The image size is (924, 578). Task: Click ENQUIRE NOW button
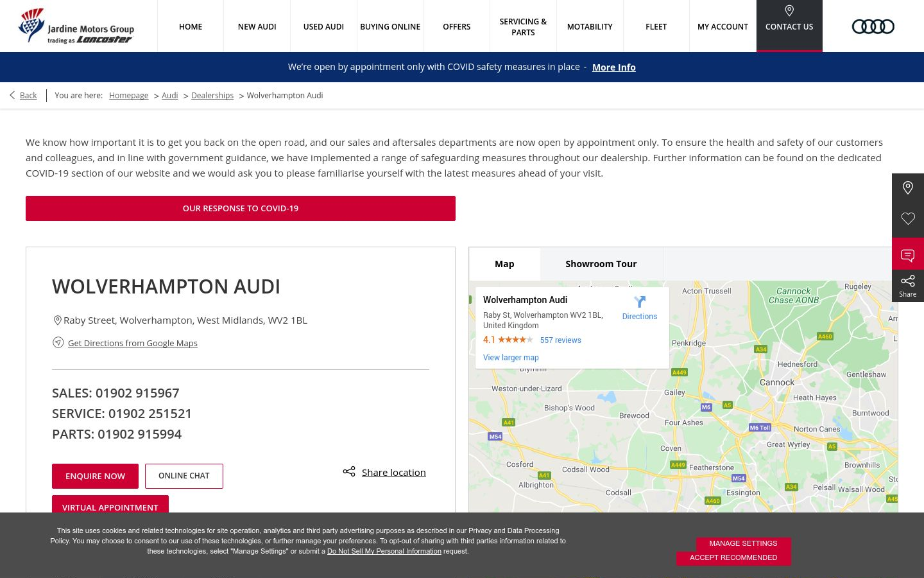coord(95,476)
